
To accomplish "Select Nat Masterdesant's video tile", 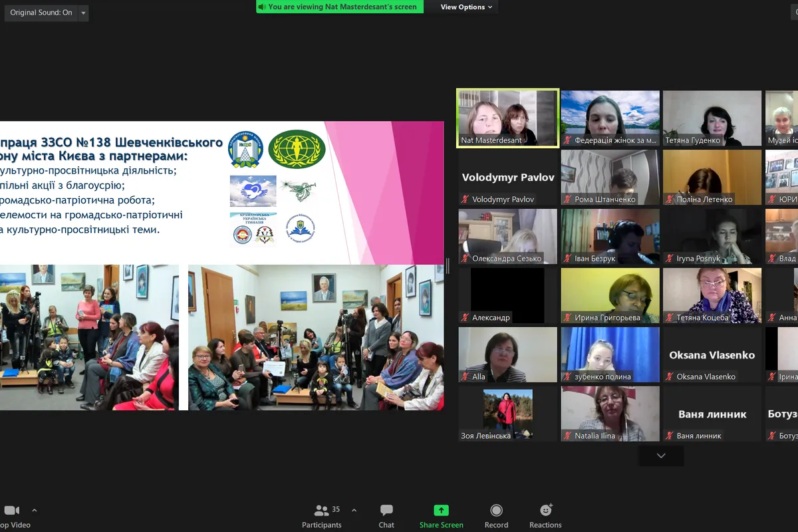I will [507, 118].
